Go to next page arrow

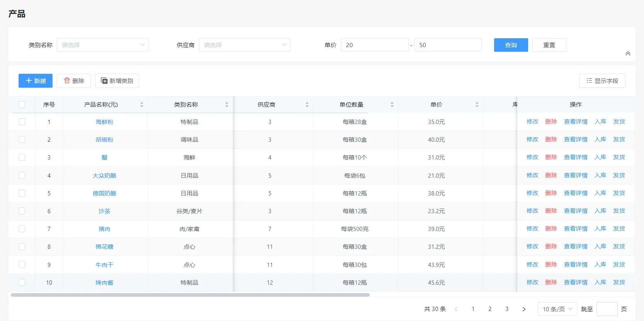[x=524, y=309]
